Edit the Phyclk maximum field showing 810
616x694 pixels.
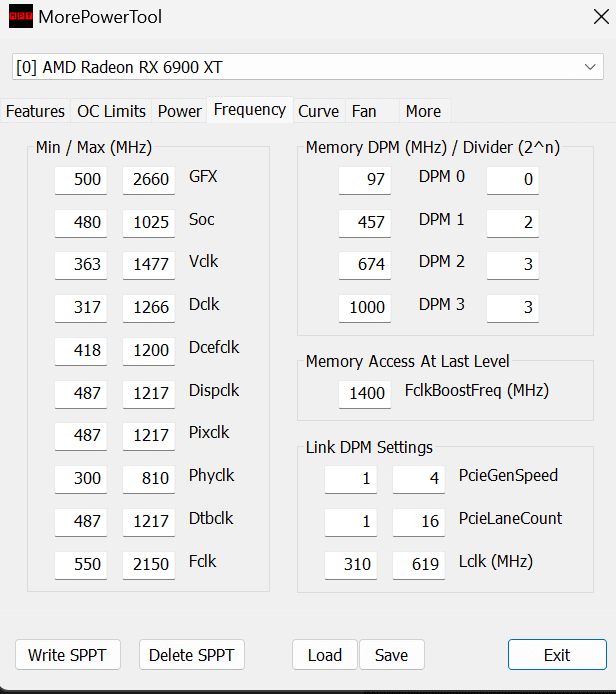pyautogui.click(x=149, y=478)
